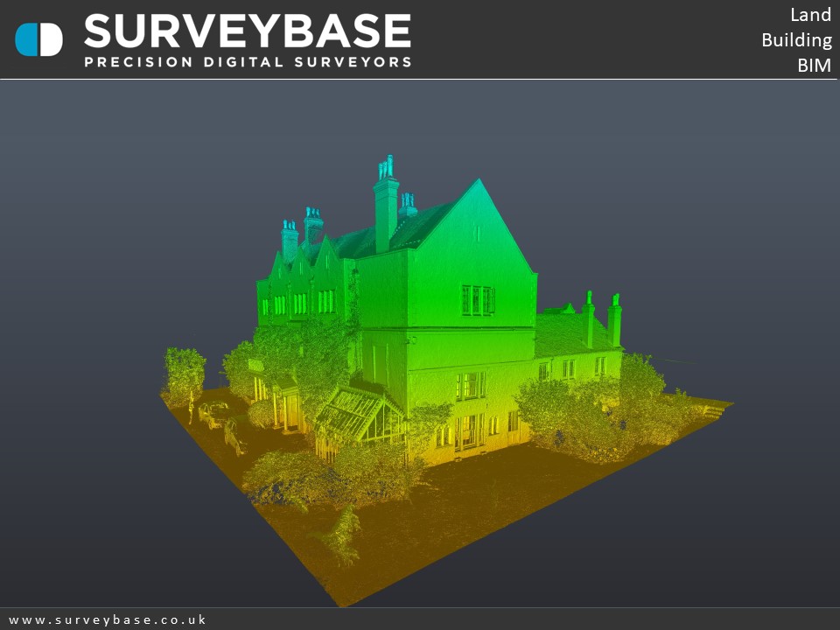Click the SURVEYBASE title text

[248, 31]
